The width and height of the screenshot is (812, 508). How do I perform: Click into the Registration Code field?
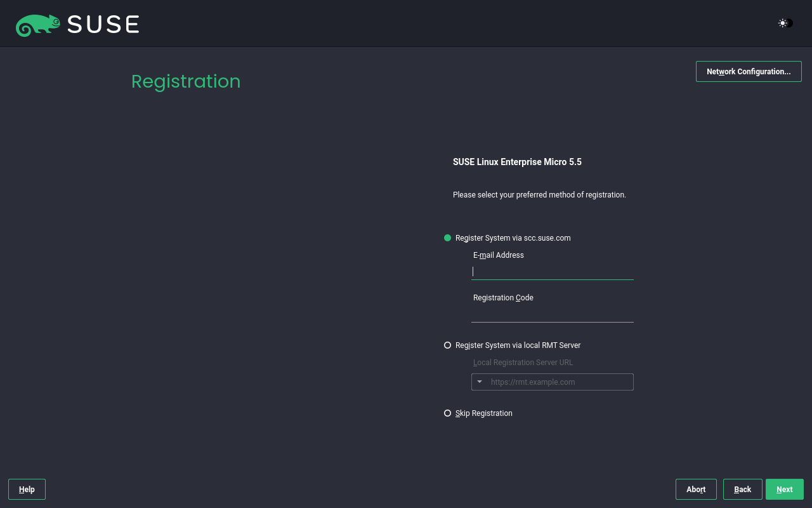(x=552, y=314)
